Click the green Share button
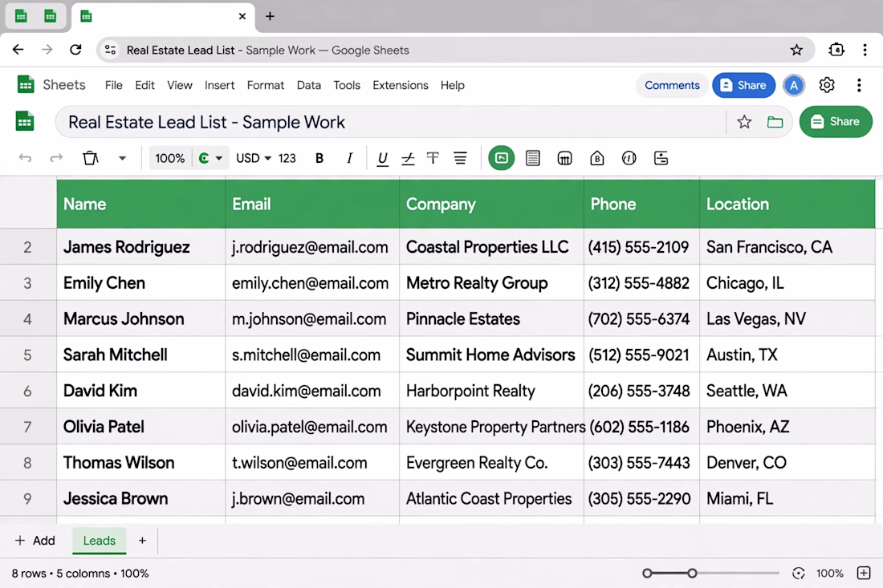The width and height of the screenshot is (883, 588). point(836,122)
